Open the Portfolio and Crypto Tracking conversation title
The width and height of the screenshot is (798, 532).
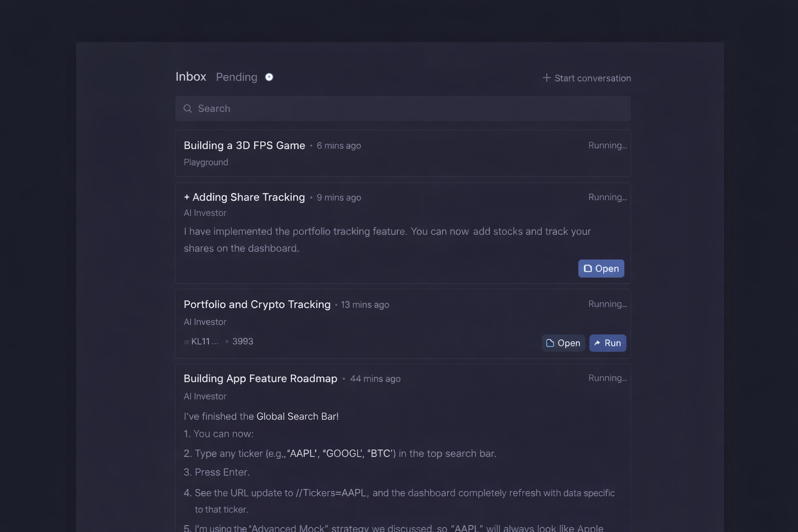click(257, 304)
